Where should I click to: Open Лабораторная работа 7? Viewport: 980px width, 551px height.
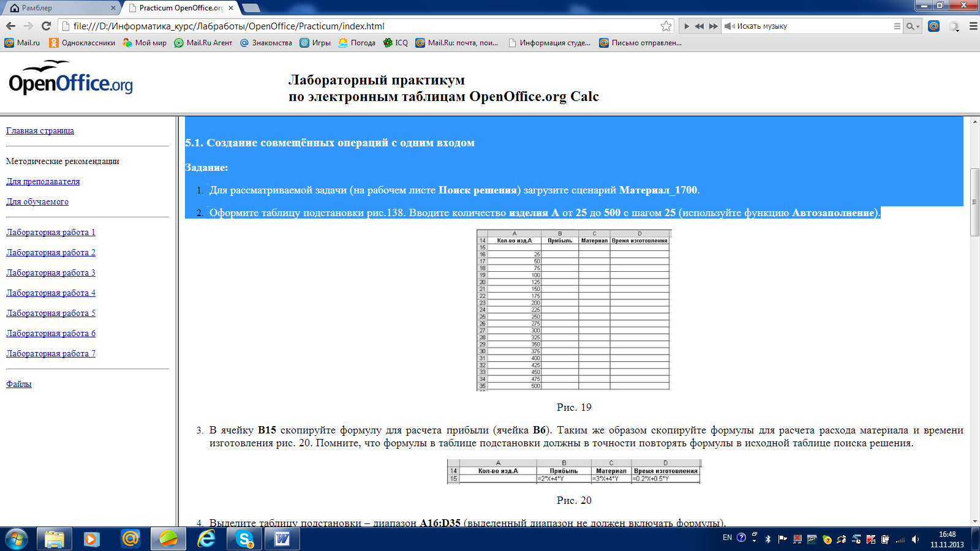click(x=51, y=353)
